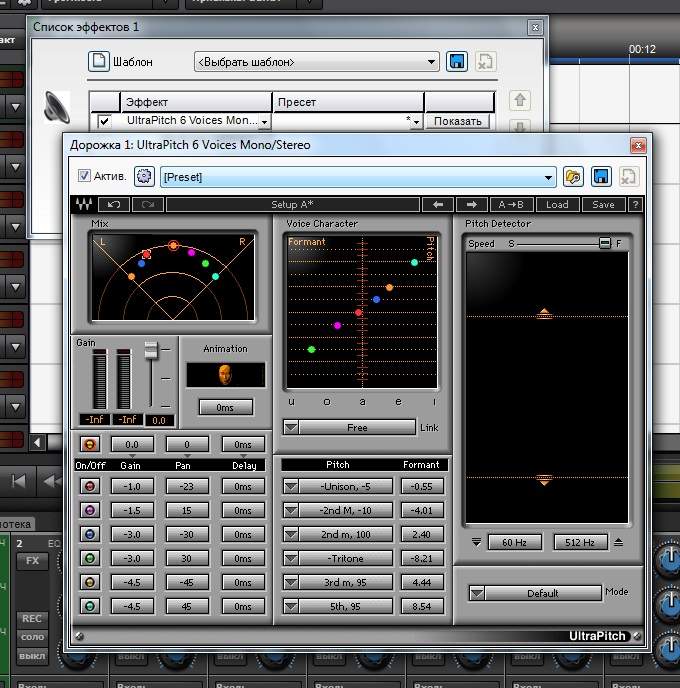Click the 512 Hz frequency field
Image resolution: width=680 pixels, height=688 pixels.
pos(580,542)
